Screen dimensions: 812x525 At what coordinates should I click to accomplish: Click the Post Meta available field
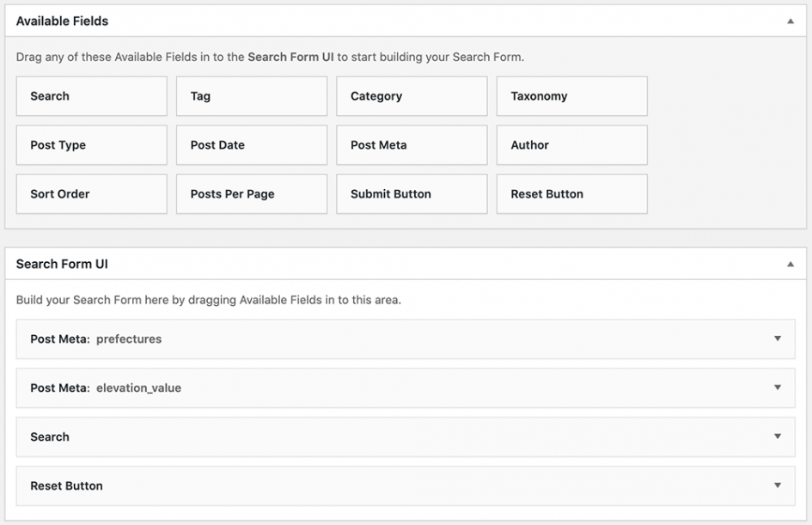[x=412, y=145]
